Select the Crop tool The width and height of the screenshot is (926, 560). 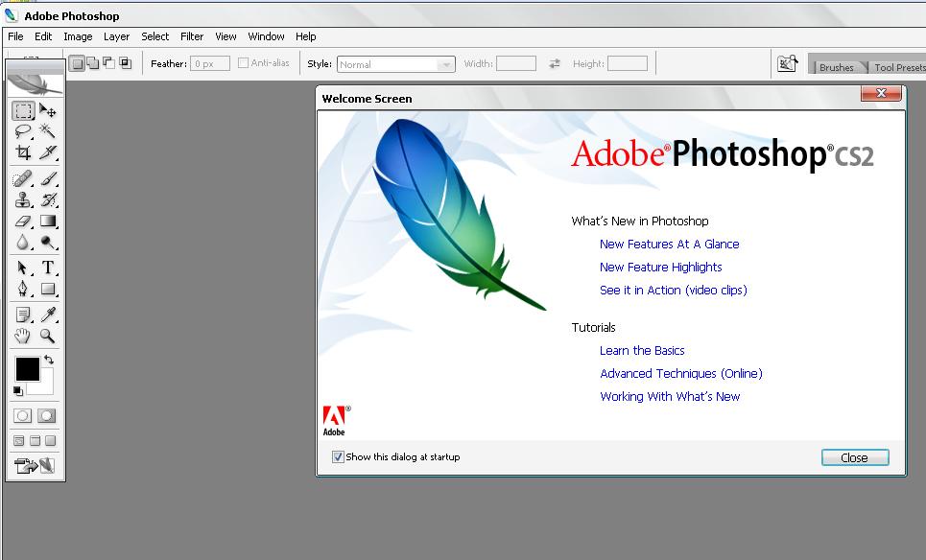pyautogui.click(x=23, y=153)
